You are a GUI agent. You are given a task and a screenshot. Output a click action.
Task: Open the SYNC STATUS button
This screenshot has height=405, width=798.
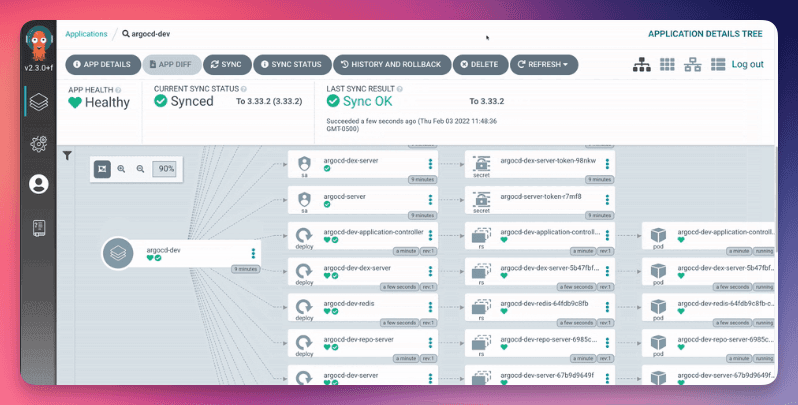tap(292, 65)
